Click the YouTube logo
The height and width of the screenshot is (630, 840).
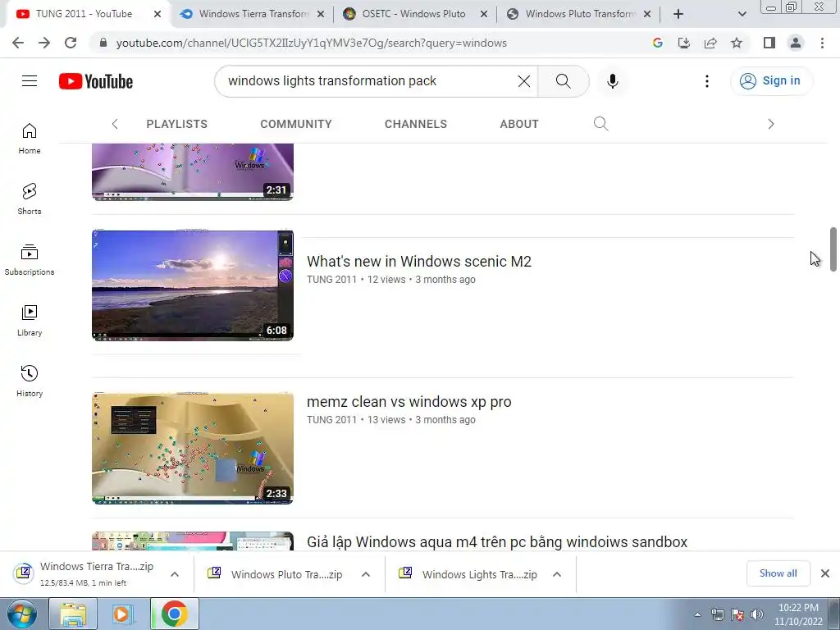(96, 81)
